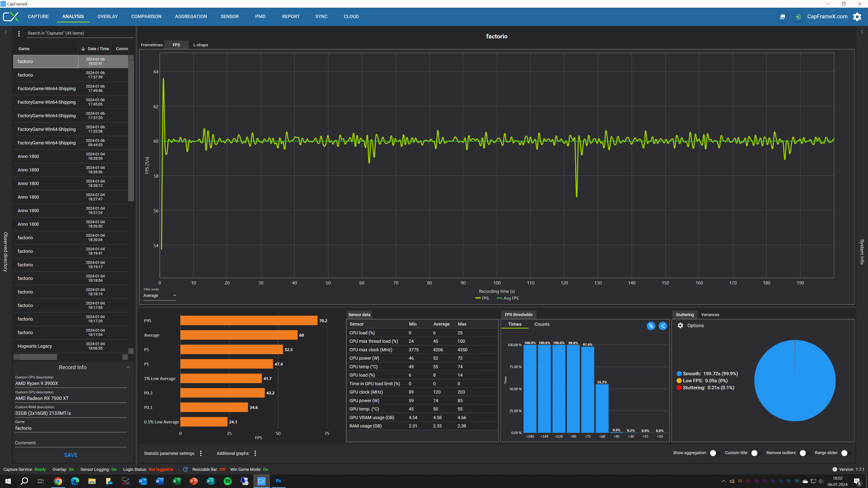Click the screenshot icon in the top bar
The image size is (868, 488).
[x=782, y=16]
